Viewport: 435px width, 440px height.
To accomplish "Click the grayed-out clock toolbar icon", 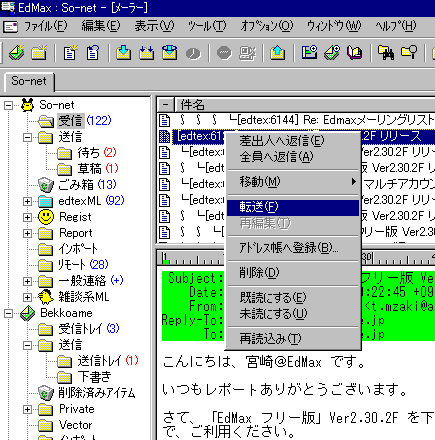I will coord(193,53).
